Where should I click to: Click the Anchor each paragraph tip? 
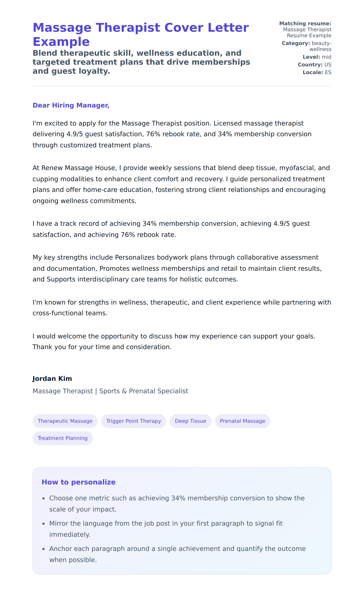(177, 554)
